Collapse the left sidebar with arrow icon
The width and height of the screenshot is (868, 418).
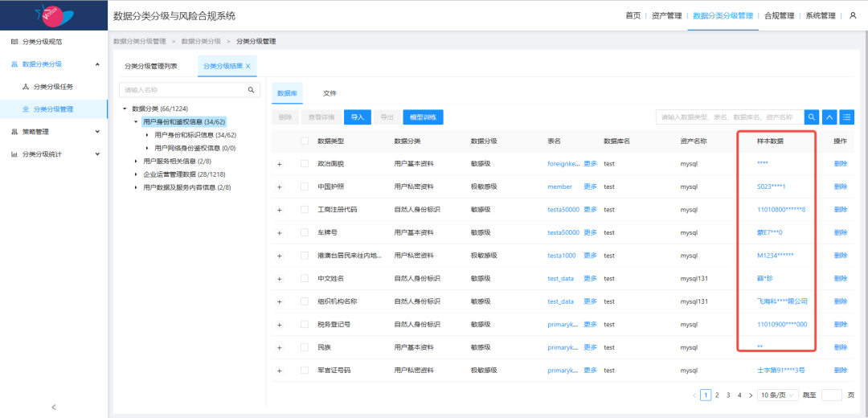click(x=54, y=407)
